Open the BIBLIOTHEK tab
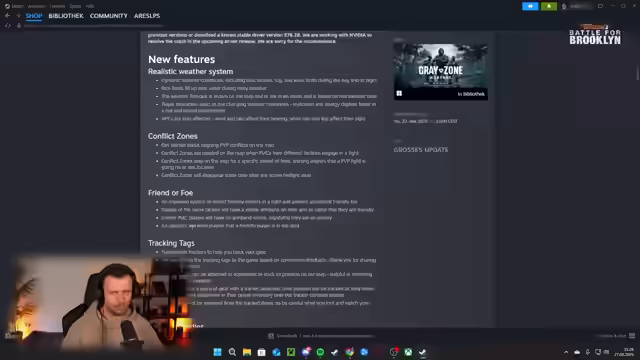The width and height of the screenshot is (640, 360). (66, 16)
